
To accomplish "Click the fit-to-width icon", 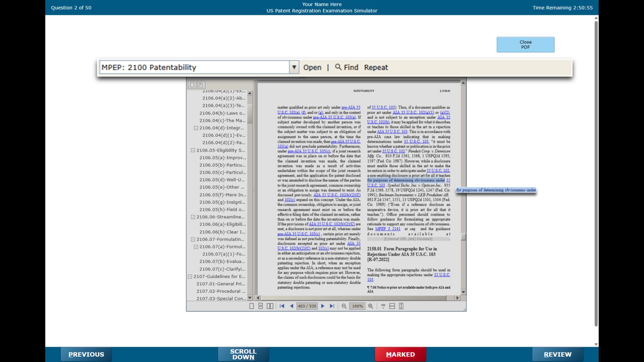I will [x=392, y=306].
